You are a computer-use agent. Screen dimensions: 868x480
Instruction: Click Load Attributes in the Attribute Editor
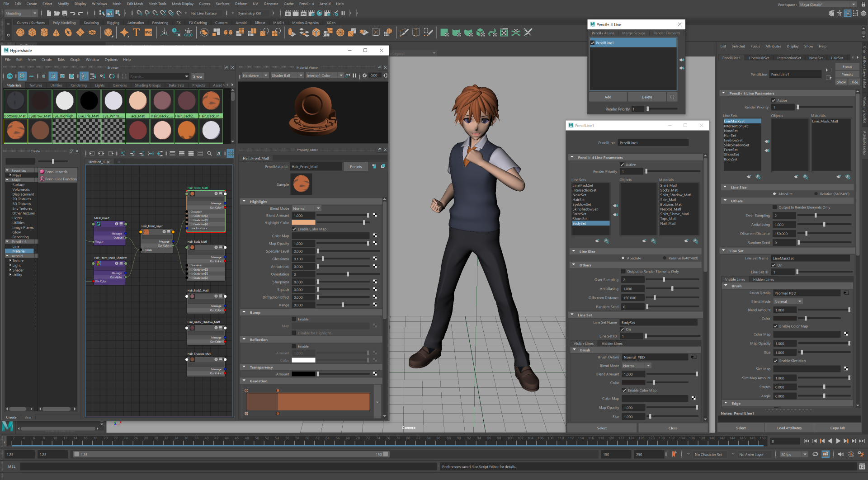pyautogui.click(x=789, y=428)
